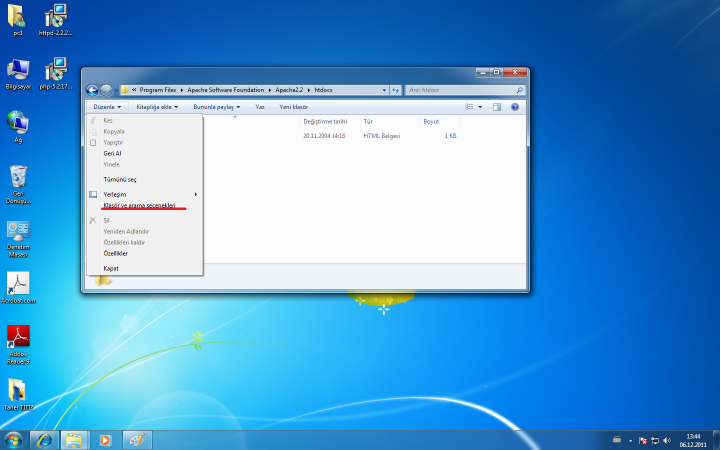This screenshot has height=450, width=720.
Task: Select Klasör ve arama seçenekleri menu item
Action: click(139, 204)
